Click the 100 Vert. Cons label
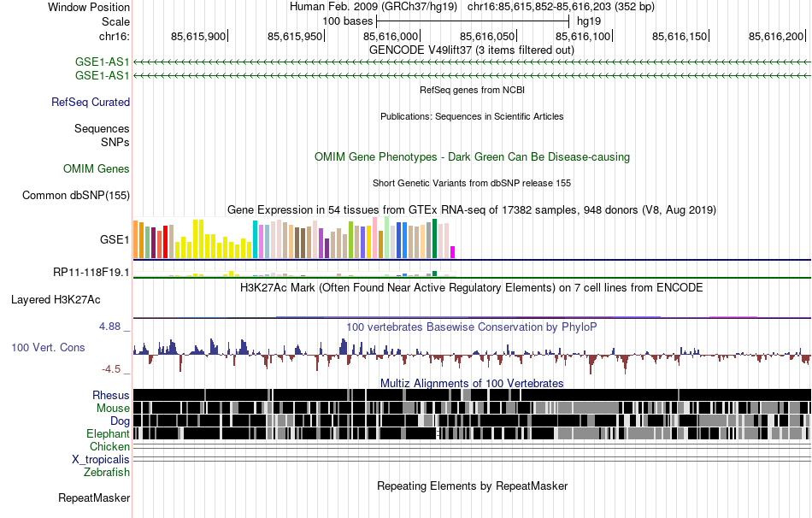Screen dimensions: 812x518 click(48, 348)
